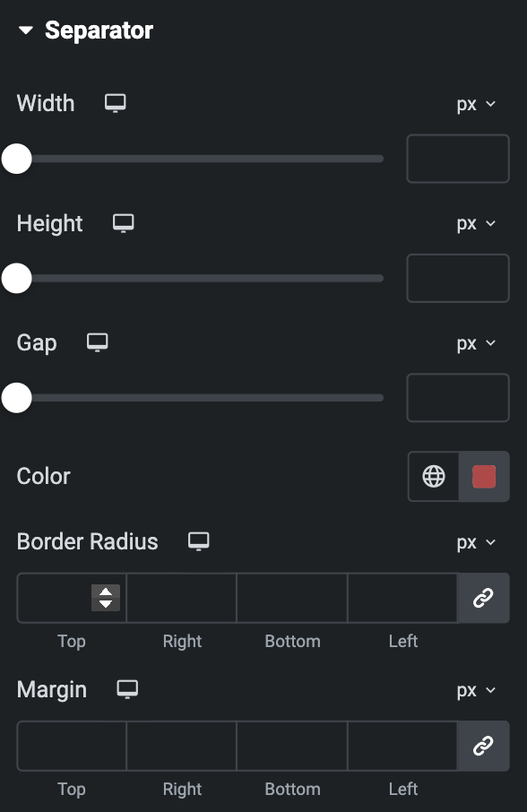Click the Width responsive device icon
The height and width of the screenshot is (812, 527).
click(x=115, y=103)
